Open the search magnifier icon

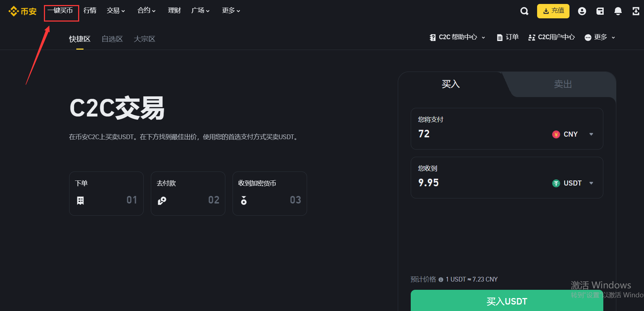tap(524, 11)
